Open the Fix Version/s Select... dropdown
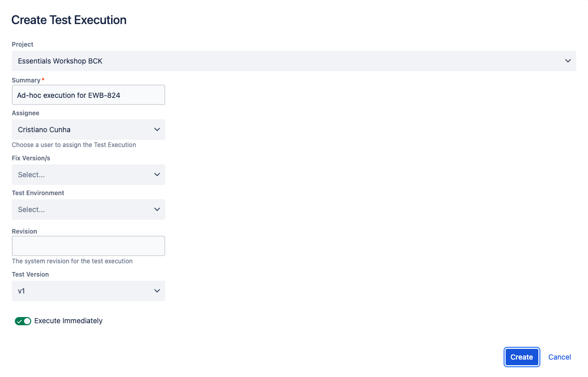This screenshot has height=377, width=588. point(89,175)
